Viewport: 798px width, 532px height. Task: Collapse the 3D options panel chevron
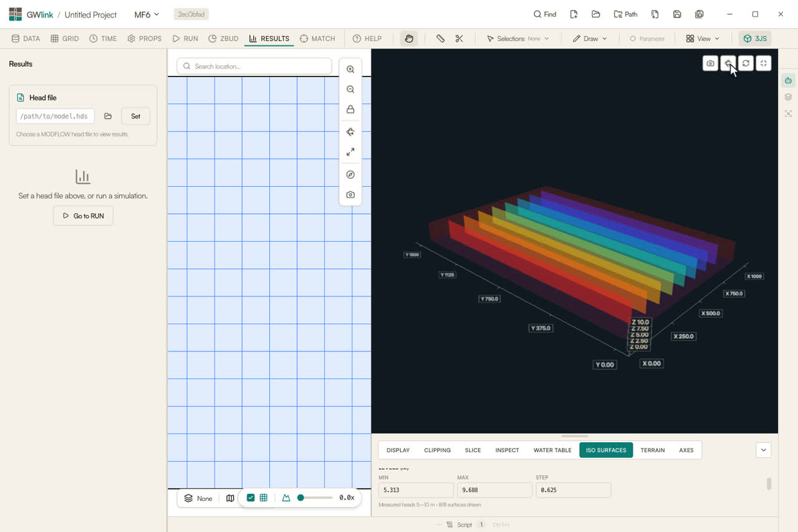point(764,450)
